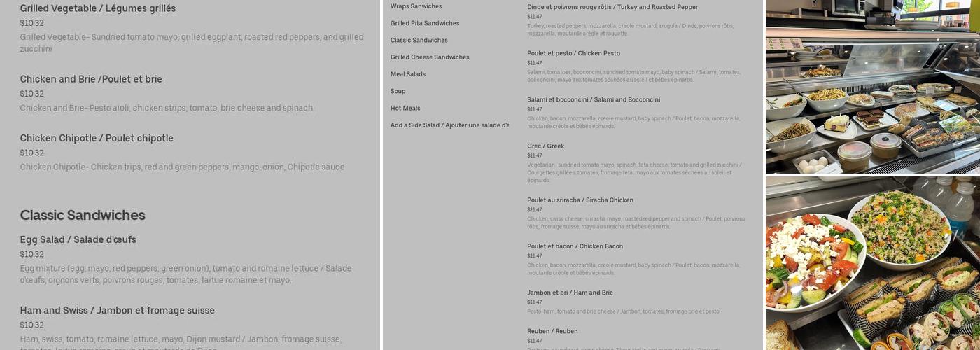This screenshot has height=350, width=980.
Task: Choose the Chicken Chipotle sandwich
Action: click(x=97, y=138)
